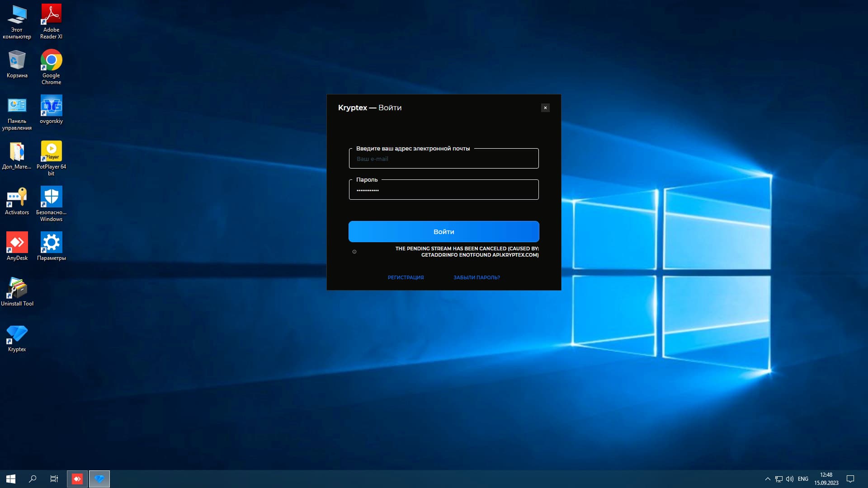Click the pending stream canceled error text
This screenshot has width=868, height=488.
pyautogui.click(x=467, y=252)
